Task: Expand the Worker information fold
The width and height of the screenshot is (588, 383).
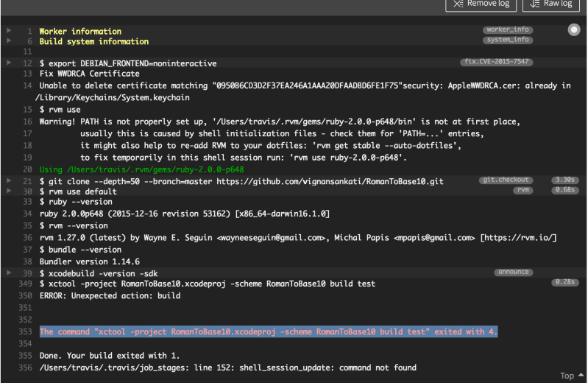Action: coord(9,30)
